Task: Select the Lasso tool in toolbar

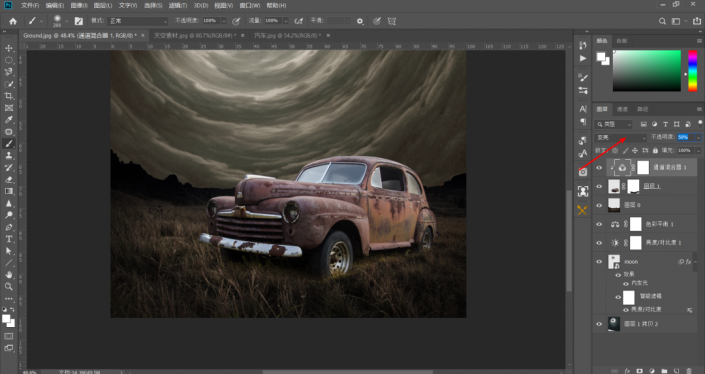Action: pos(9,72)
